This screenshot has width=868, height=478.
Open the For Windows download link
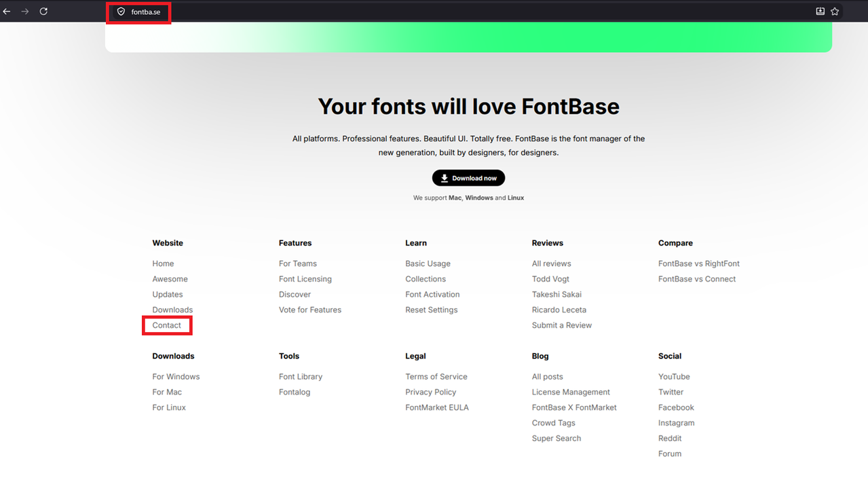tap(176, 377)
